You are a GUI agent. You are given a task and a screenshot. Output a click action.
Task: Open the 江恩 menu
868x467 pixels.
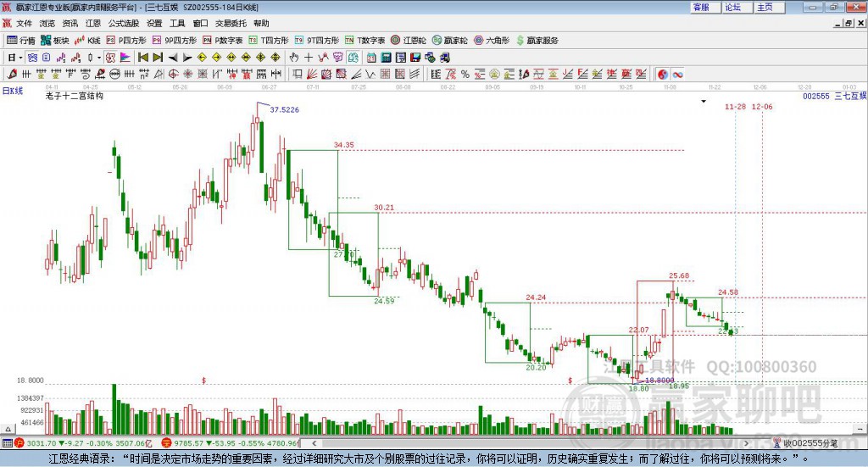93,23
